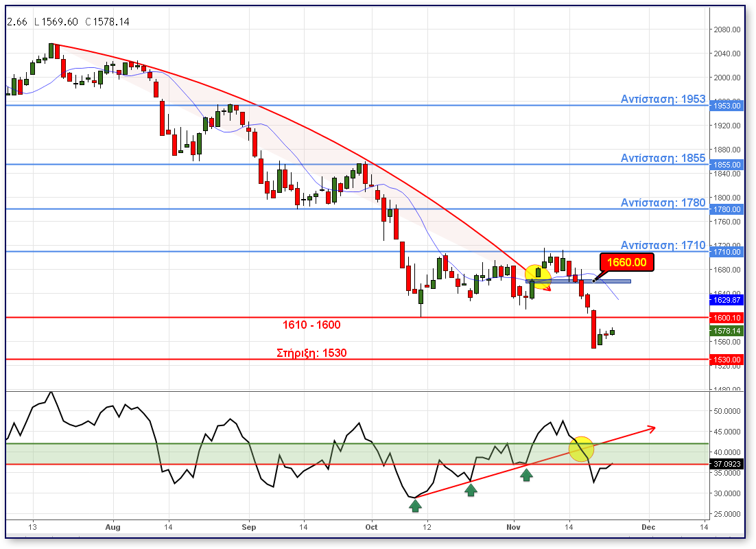Click the 2080.00 price axis label
Image resolution: width=756 pixels, height=549 pixels.
727,30
